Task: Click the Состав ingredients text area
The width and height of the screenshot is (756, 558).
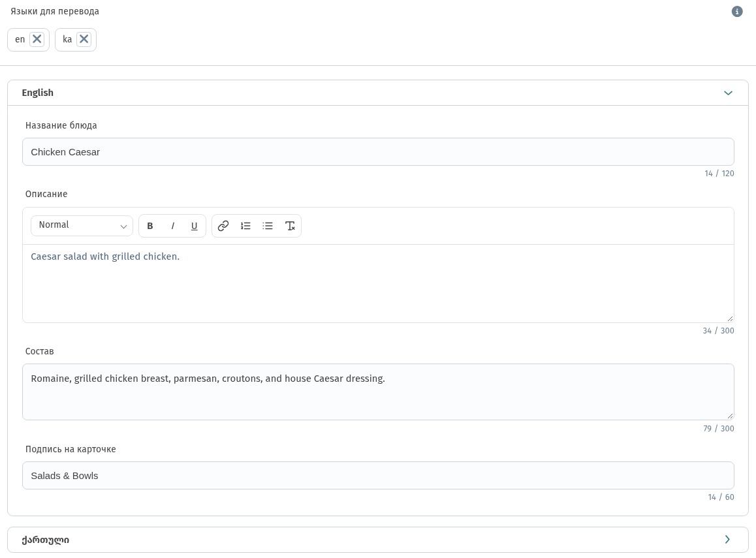Action: tap(378, 392)
